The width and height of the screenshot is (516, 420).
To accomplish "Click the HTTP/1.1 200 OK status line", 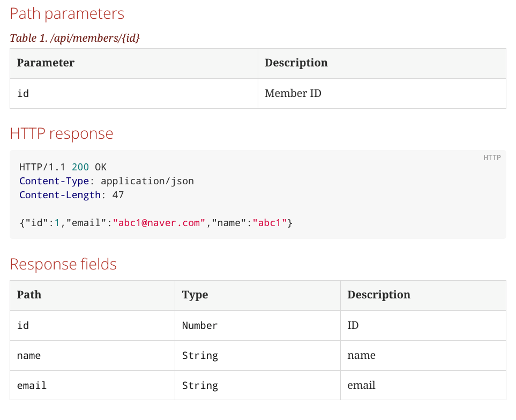I will click(x=63, y=167).
